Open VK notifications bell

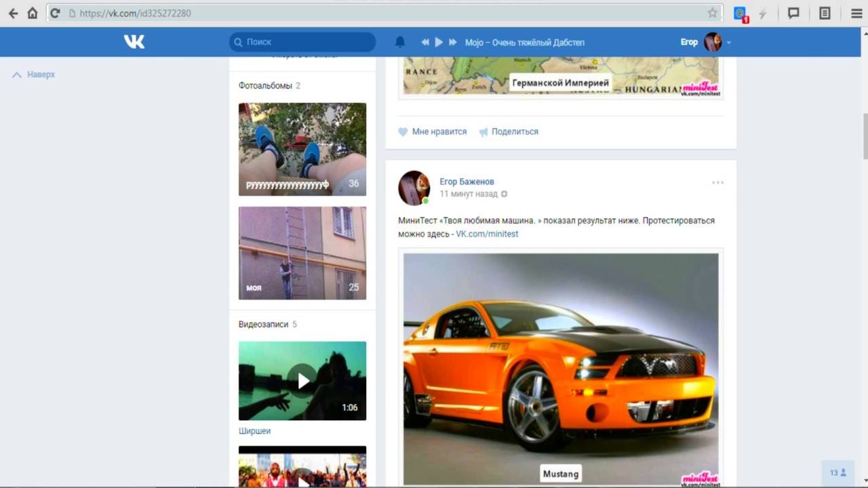[x=400, y=42]
